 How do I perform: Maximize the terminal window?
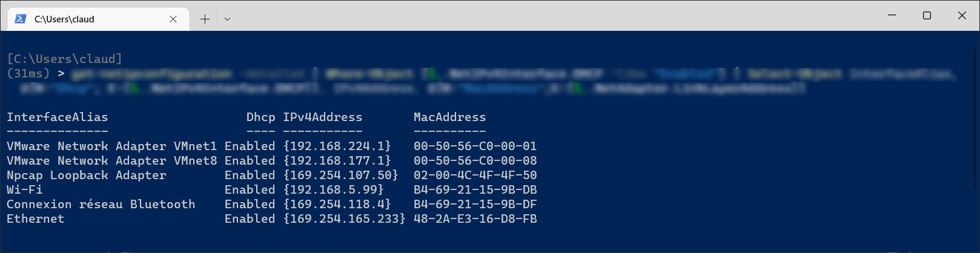point(927,15)
